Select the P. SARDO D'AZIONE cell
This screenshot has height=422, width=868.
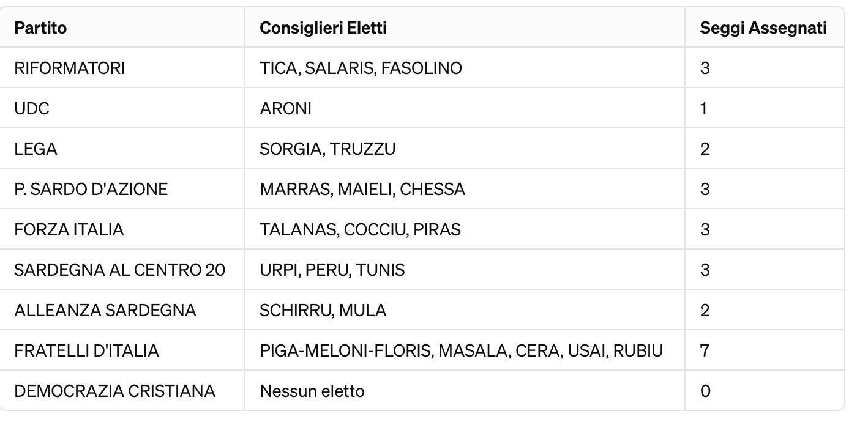(x=91, y=190)
